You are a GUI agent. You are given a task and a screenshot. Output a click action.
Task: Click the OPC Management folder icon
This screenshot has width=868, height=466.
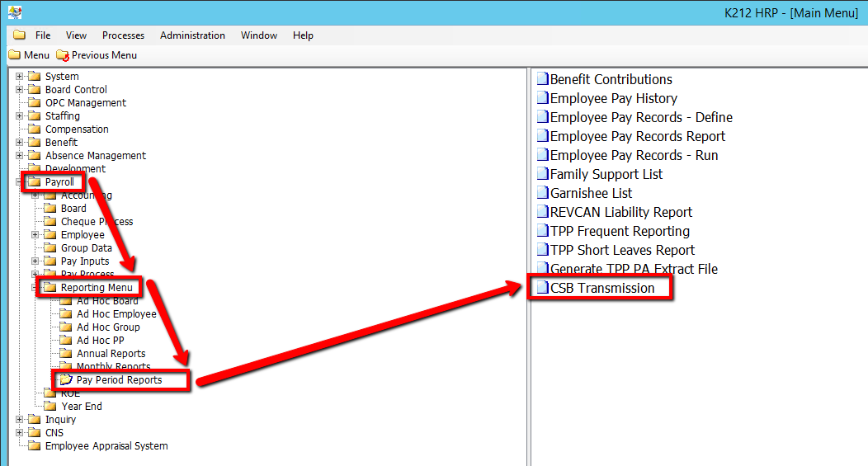pos(34,103)
